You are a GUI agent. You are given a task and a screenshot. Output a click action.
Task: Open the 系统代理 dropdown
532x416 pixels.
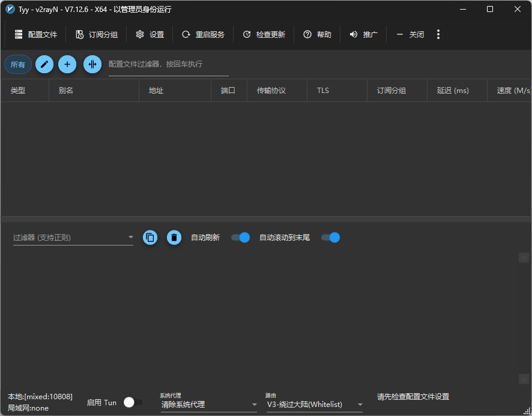click(x=209, y=405)
